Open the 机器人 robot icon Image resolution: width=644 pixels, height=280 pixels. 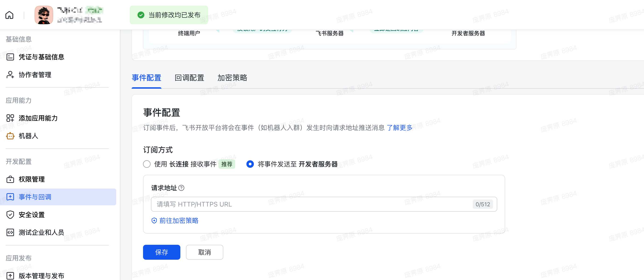tap(10, 136)
